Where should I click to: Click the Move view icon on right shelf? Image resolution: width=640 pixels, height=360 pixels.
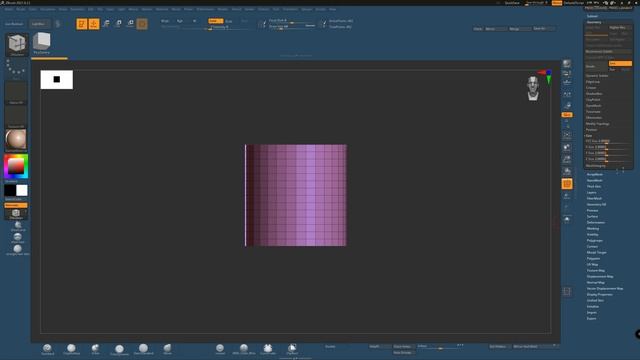(567, 147)
